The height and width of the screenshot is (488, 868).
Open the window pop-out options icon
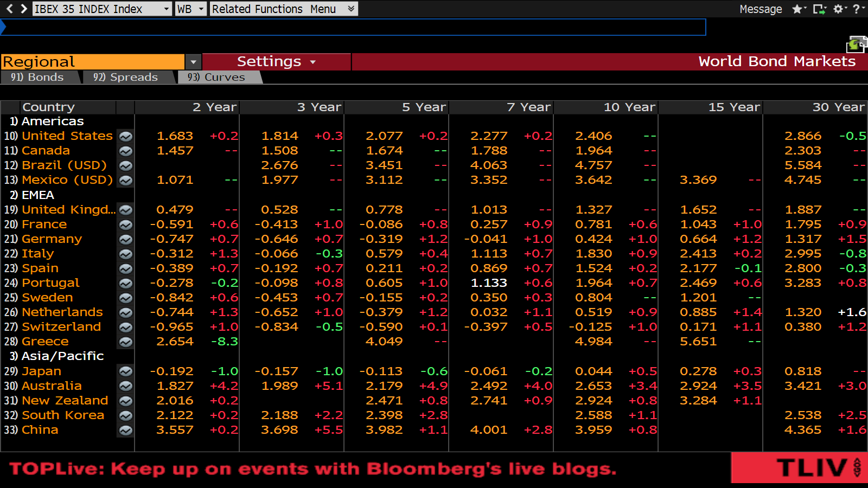819,9
